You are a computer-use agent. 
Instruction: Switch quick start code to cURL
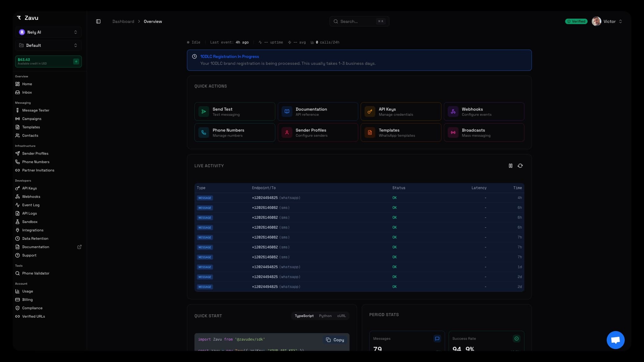[341, 316]
